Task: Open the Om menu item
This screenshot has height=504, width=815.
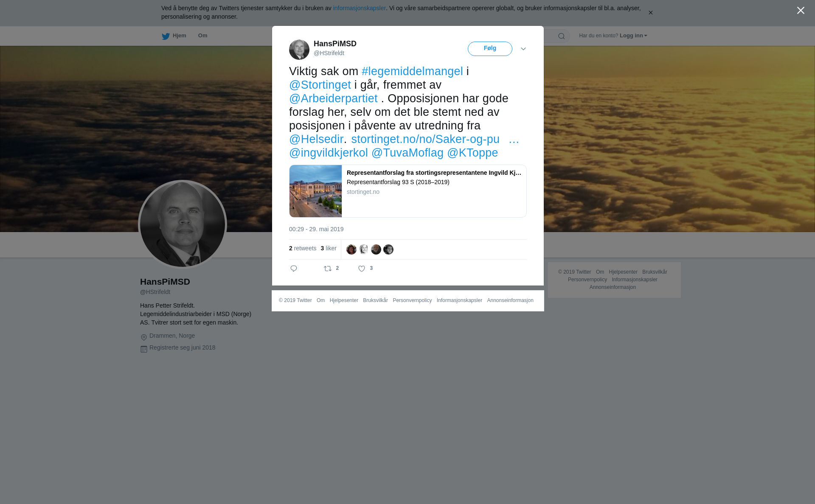Action: coord(202,36)
